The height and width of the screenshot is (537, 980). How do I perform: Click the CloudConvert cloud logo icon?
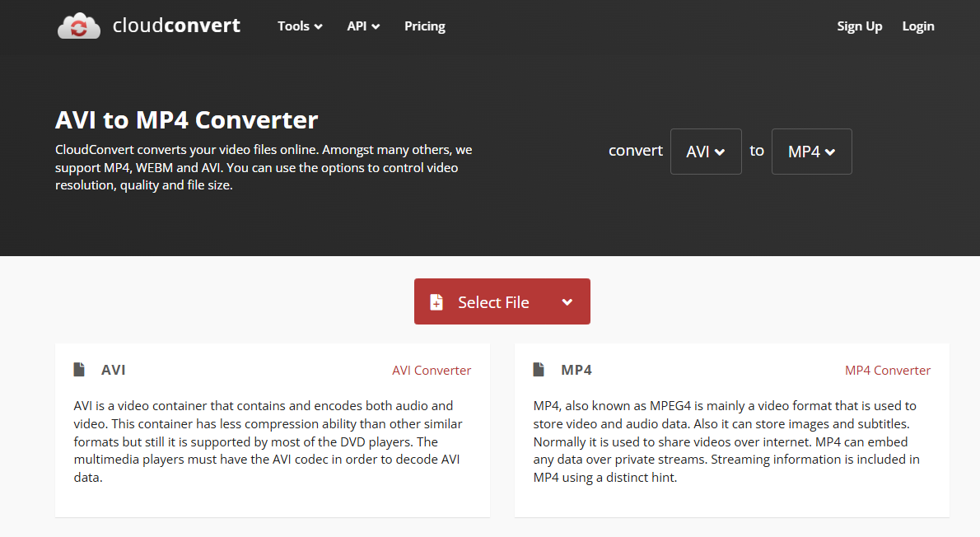coord(78,26)
